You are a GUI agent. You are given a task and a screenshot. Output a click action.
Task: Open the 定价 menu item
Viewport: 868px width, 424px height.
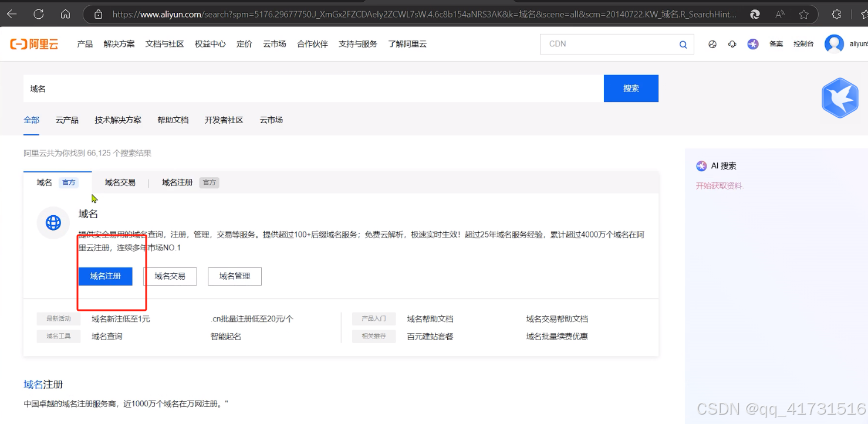tap(244, 44)
